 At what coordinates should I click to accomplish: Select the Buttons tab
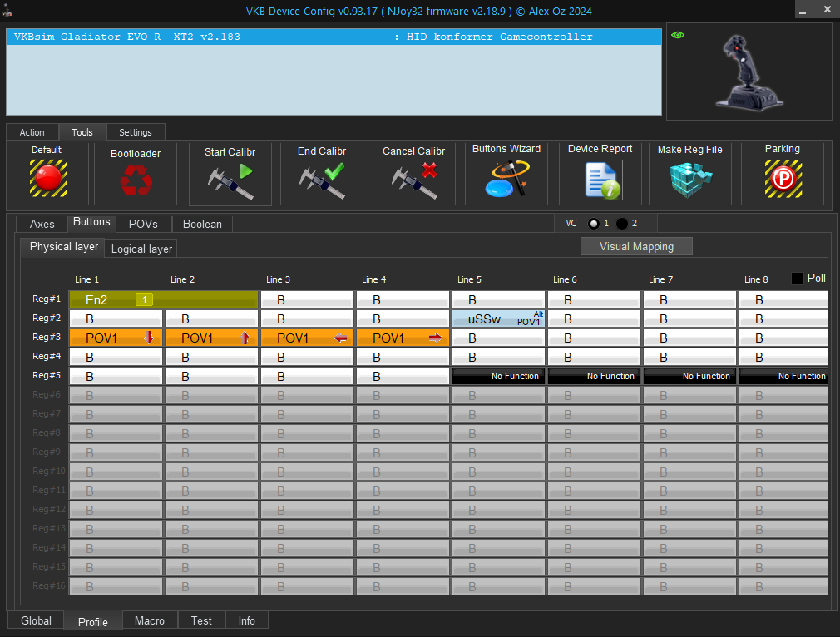click(x=91, y=222)
